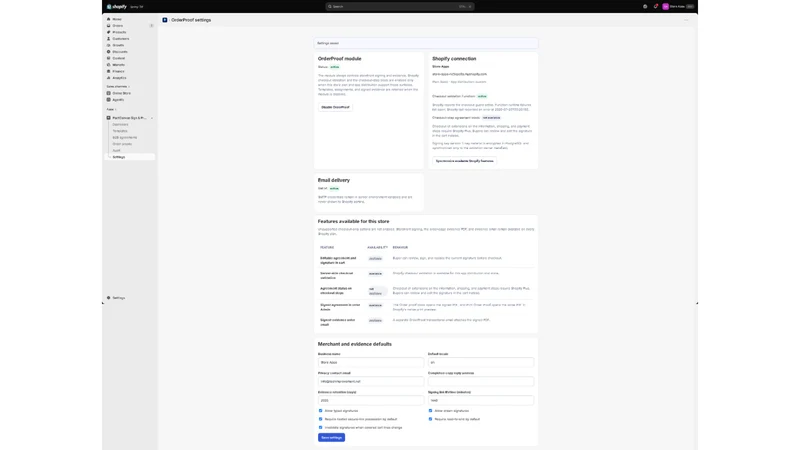Open the B2B agreements submenu item
The image size is (800, 450).
tap(124, 138)
